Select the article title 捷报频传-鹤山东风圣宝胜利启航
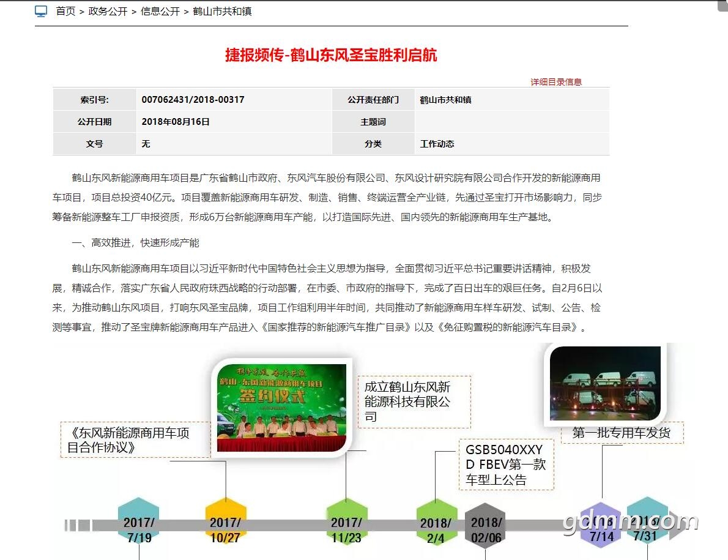 pyautogui.click(x=331, y=55)
